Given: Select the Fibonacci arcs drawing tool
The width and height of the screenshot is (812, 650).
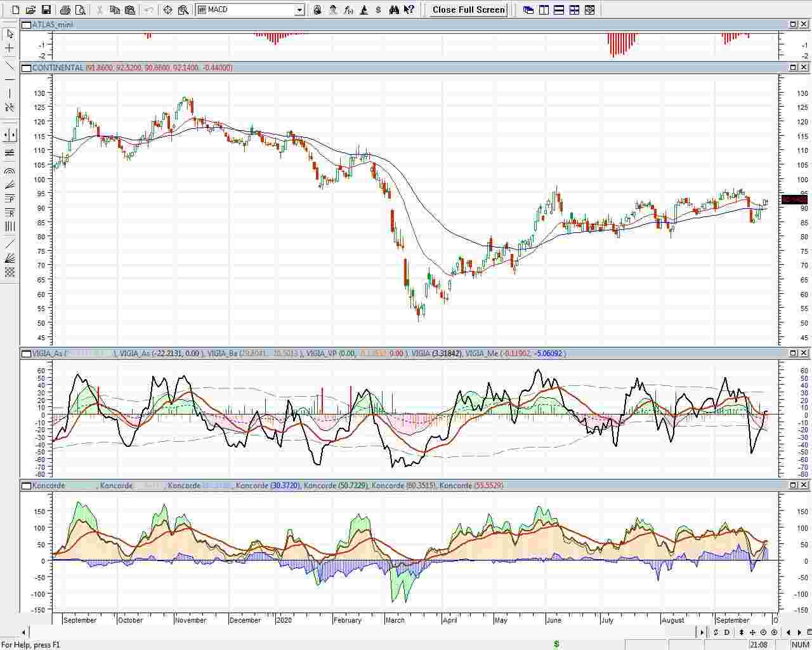Looking at the screenshot, I should point(10,171).
